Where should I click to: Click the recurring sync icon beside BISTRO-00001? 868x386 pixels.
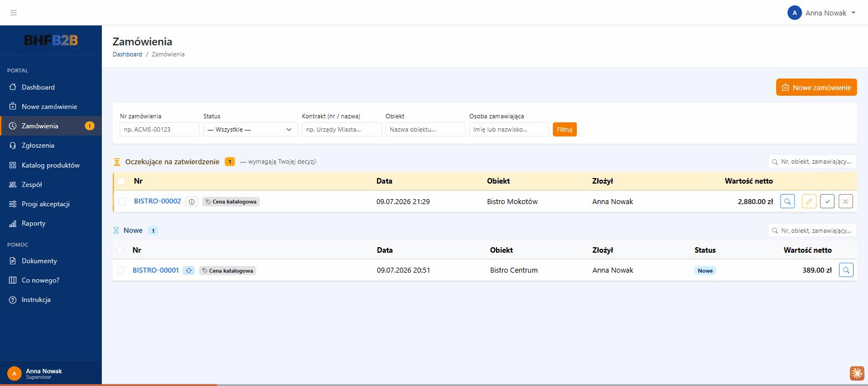pyautogui.click(x=189, y=270)
